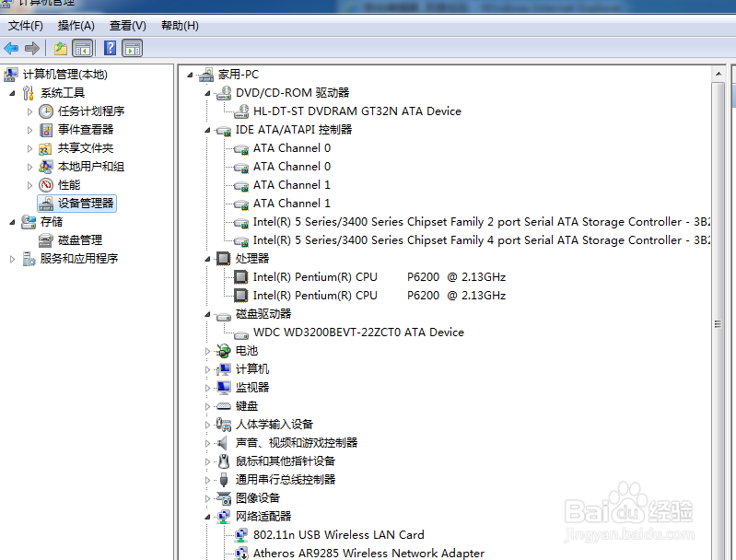Image resolution: width=736 pixels, height=560 pixels.
Task: Click the blue Help question mark icon
Action: click(110, 48)
